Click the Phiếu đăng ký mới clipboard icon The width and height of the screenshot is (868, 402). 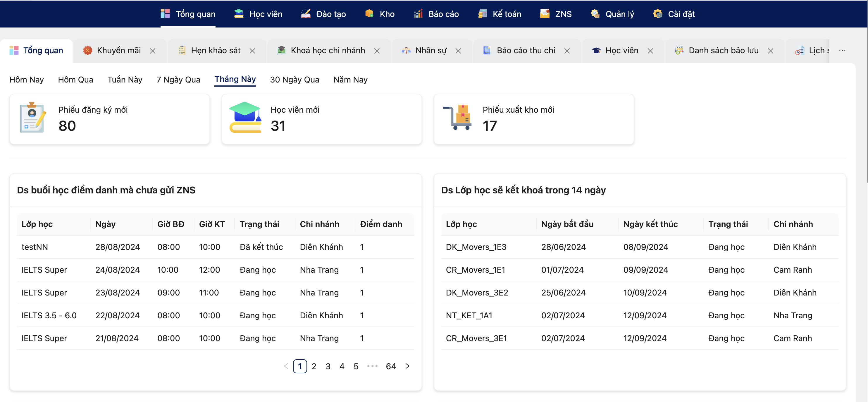(33, 118)
